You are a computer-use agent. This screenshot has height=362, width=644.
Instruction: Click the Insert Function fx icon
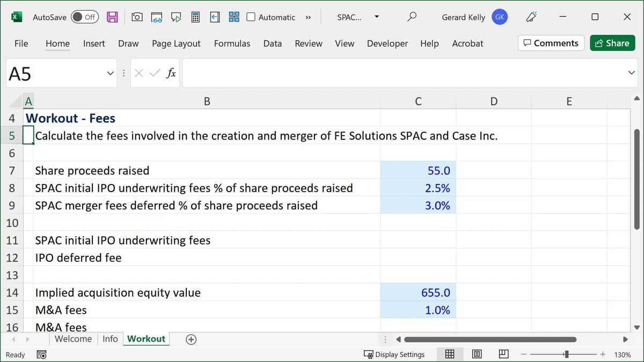[x=171, y=73]
